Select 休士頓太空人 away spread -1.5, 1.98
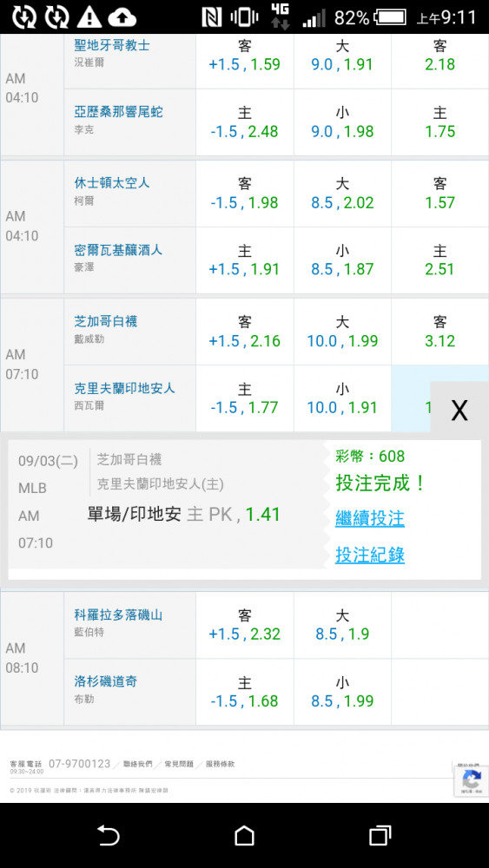Screen dimensions: 489x868 [x=244, y=194]
